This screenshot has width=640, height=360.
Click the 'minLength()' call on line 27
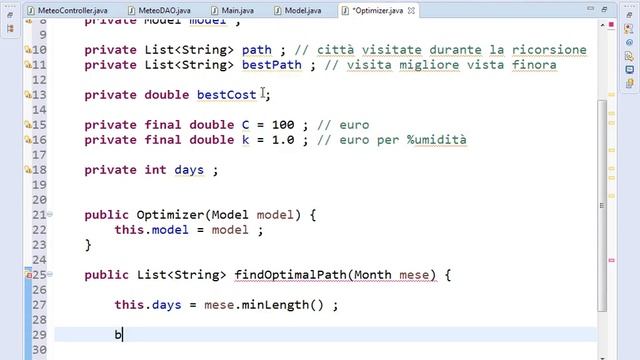tap(282, 305)
